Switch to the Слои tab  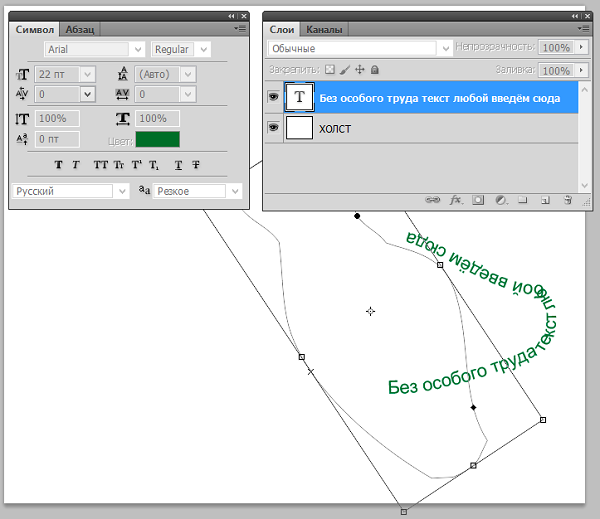[282, 29]
